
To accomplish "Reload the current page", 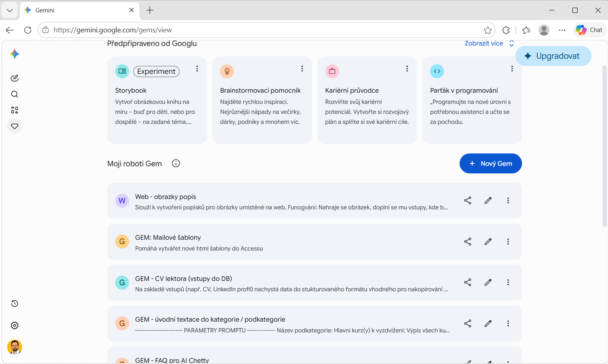I will click(28, 30).
